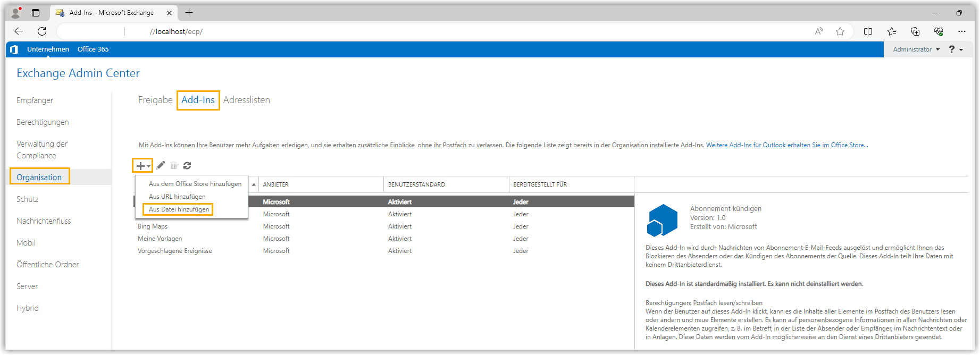Click the Exchange Admin Center title
Viewport: 980px width, 355px height.
[x=78, y=73]
